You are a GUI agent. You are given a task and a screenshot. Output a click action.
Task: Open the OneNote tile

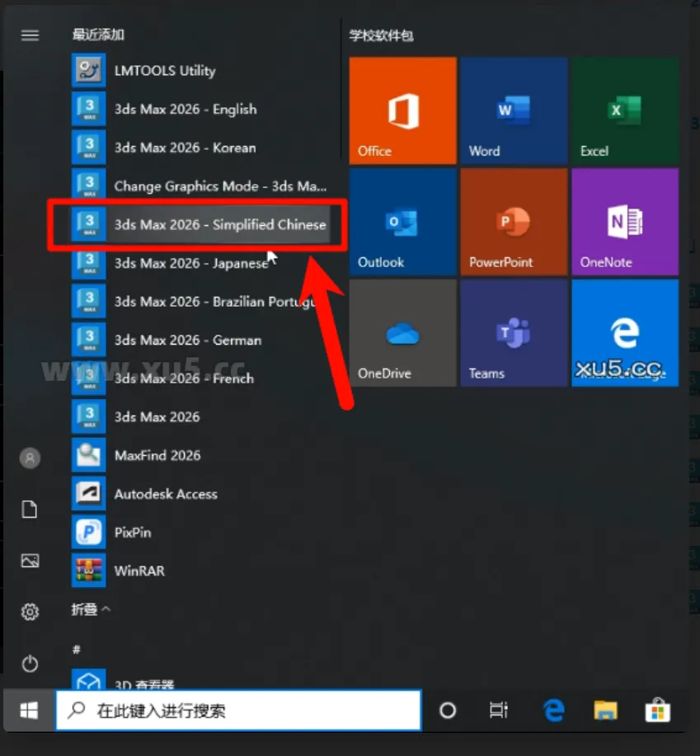tap(625, 222)
